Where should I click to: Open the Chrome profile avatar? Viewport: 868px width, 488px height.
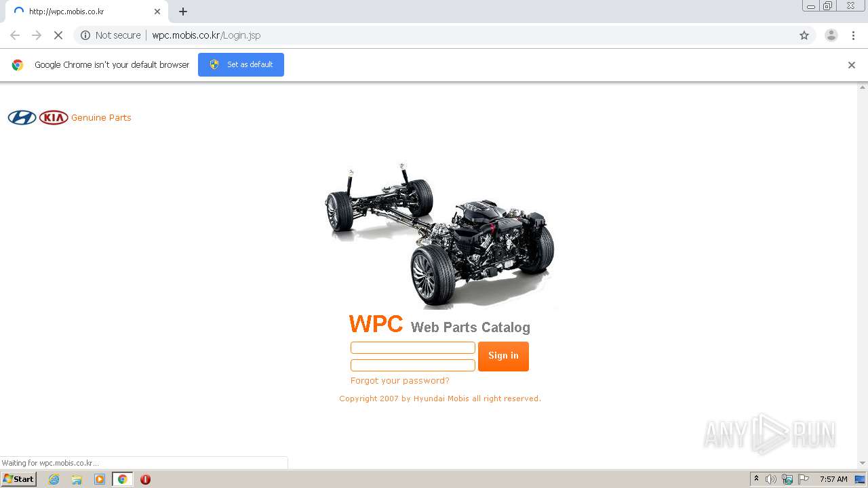click(831, 35)
